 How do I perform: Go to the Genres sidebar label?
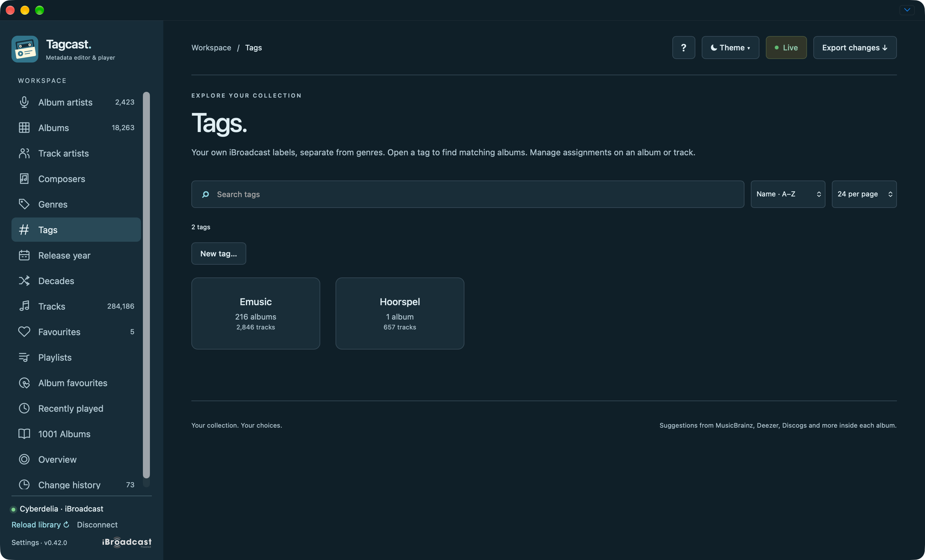click(x=53, y=204)
